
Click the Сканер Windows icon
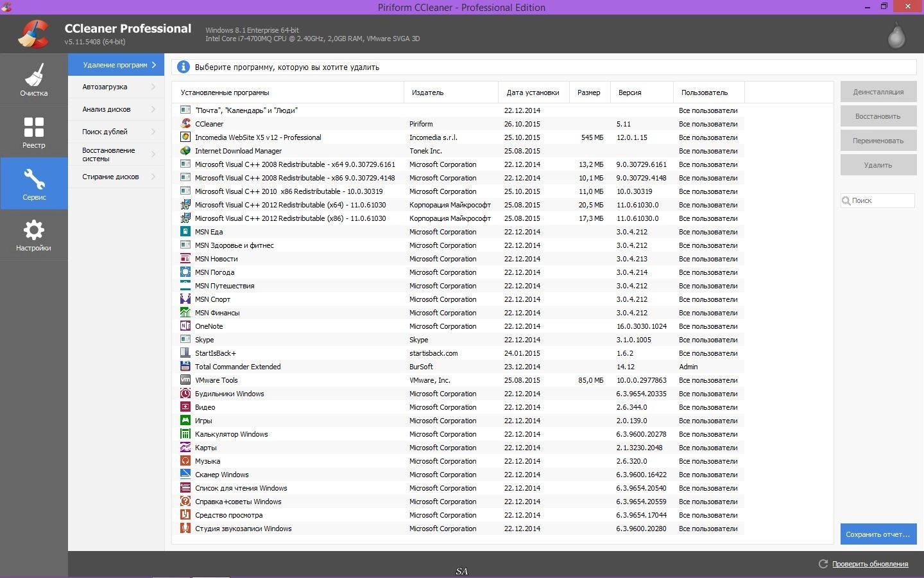pyautogui.click(x=185, y=474)
